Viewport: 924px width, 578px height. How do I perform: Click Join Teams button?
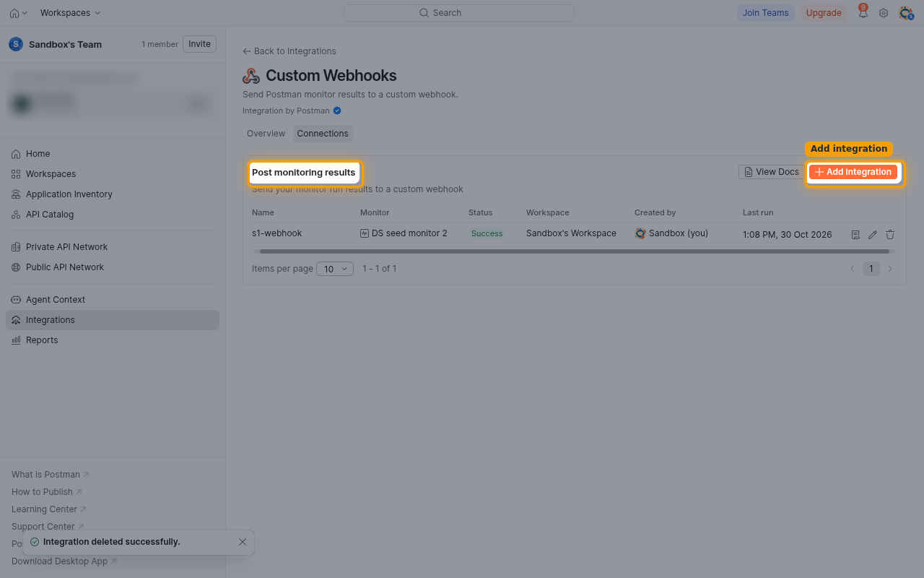(x=765, y=13)
